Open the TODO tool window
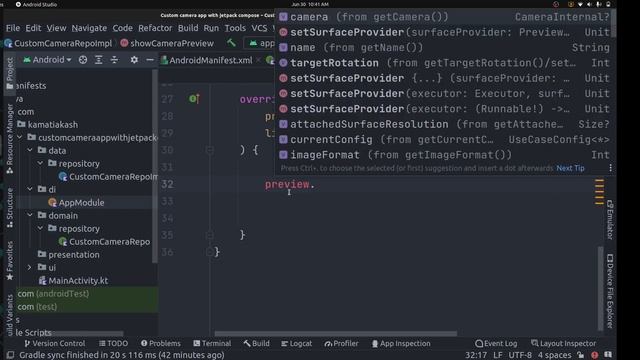 pyautogui.click(x=113, y=344)
